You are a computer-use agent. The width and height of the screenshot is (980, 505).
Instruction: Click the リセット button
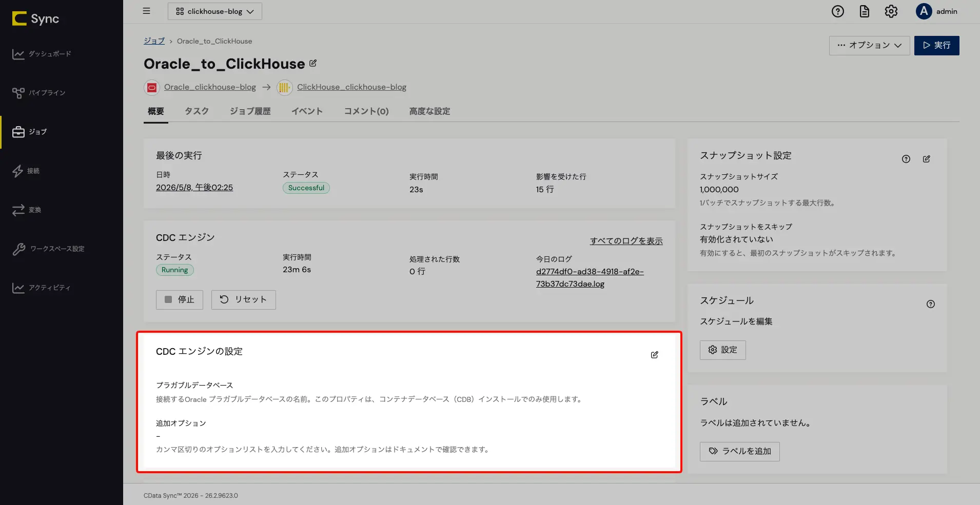coord(244,300)
